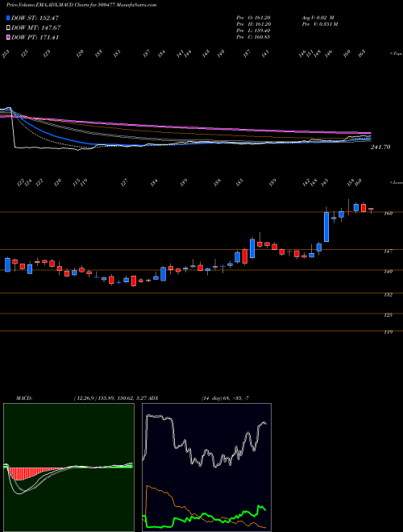Click the 241.70 EMA price label

point(380,147)
